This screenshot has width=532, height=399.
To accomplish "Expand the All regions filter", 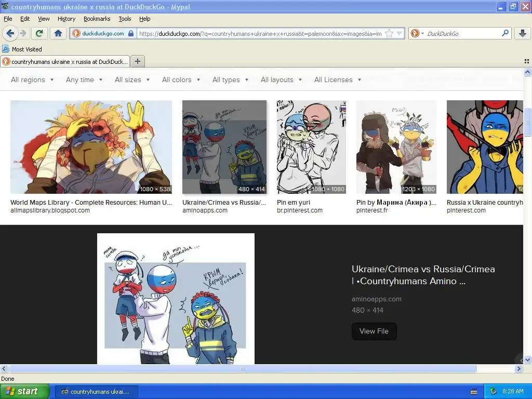I will [32, 79].
